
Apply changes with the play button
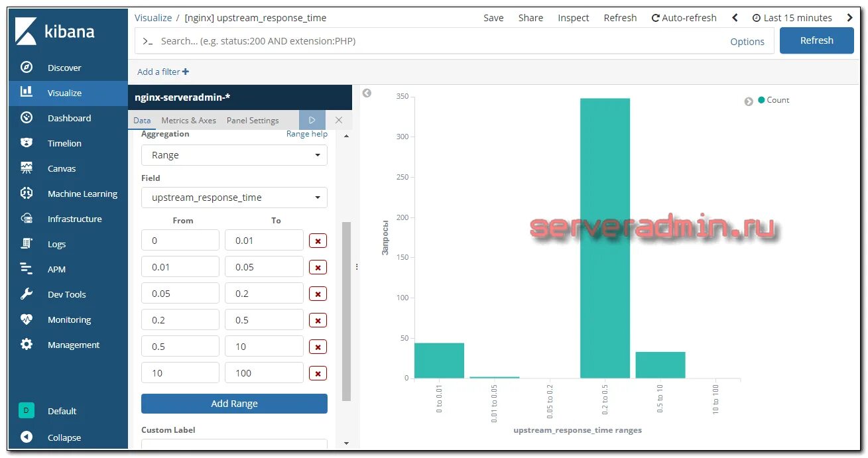[x=312, y=120]
